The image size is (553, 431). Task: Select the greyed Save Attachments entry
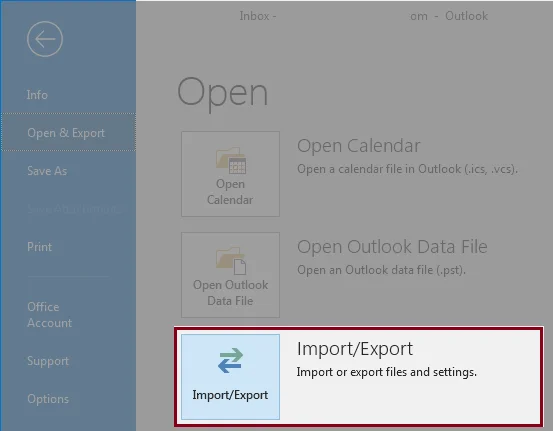tap(72, 209)
